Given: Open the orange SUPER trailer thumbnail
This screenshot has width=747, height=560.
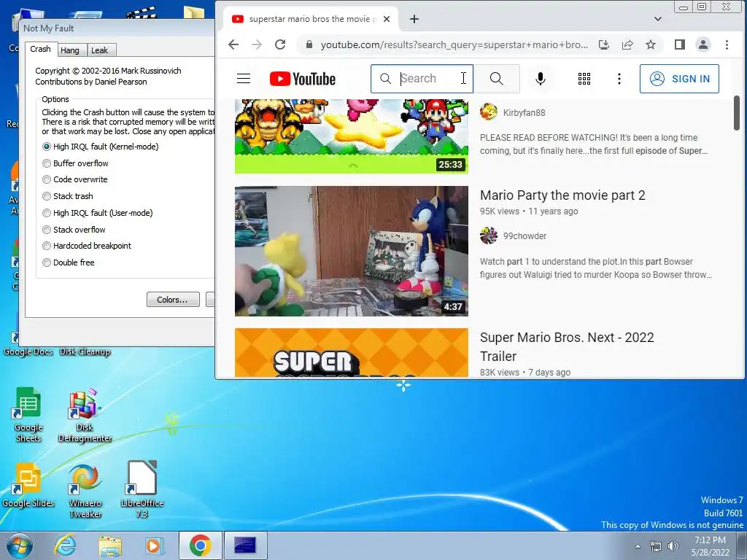Looking at the screenshot, I should tap(351, 353).
